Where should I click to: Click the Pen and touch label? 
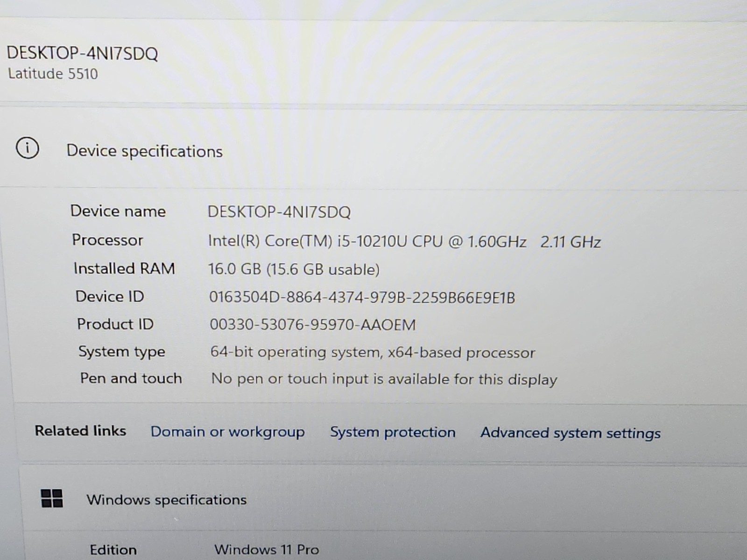[x=131, y=378]
